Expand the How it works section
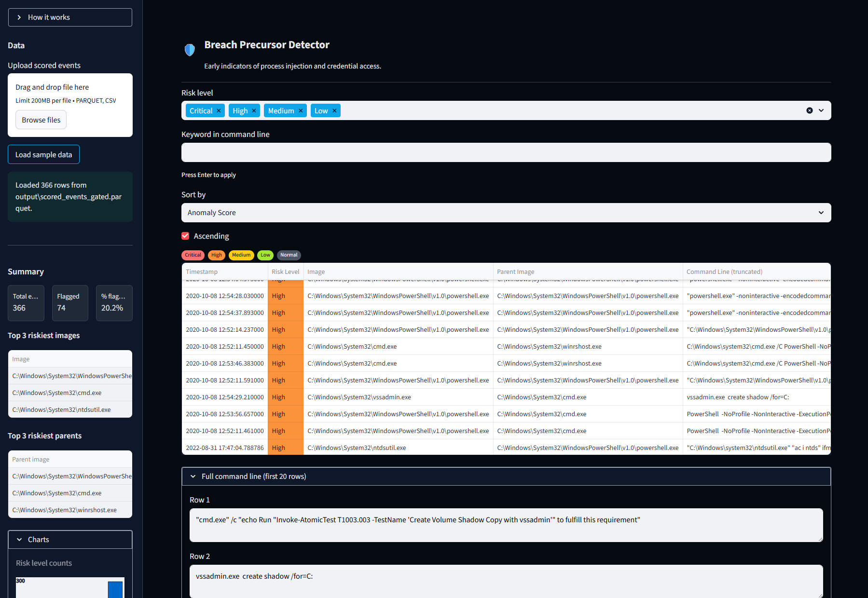Image resolution: width=868 pixels, height=598 pixels. pyautogui.click(x=70, y=17)
